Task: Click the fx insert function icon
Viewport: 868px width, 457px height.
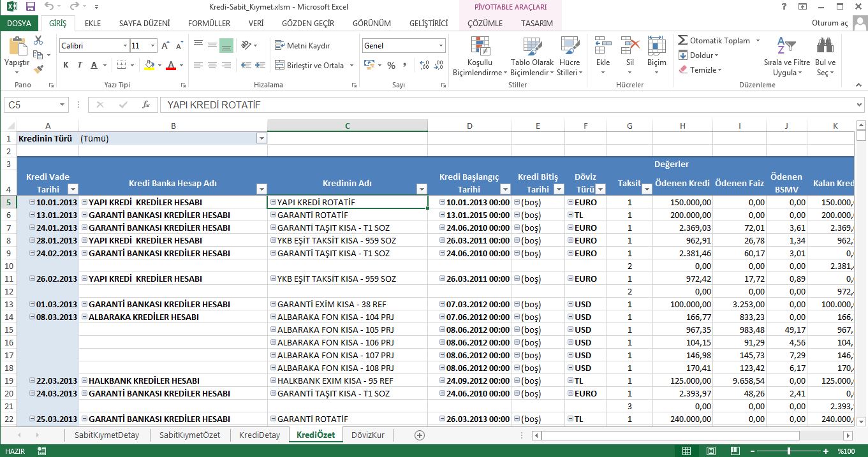Action: click(146, 105)
